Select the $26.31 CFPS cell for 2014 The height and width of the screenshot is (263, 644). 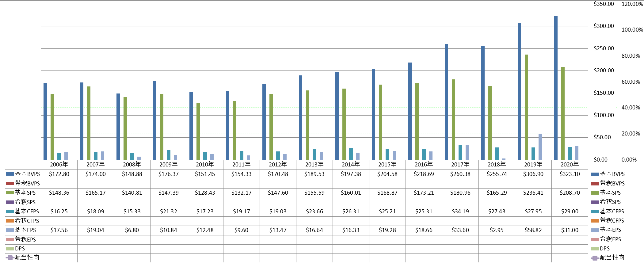click(x=351, y=212)
